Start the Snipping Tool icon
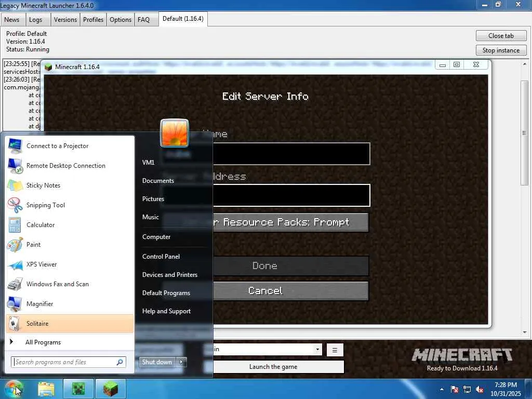 [x=15, y=205]
